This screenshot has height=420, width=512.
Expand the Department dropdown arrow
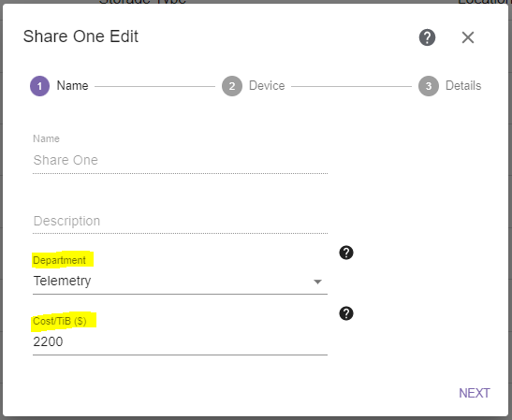click(317, 282)
